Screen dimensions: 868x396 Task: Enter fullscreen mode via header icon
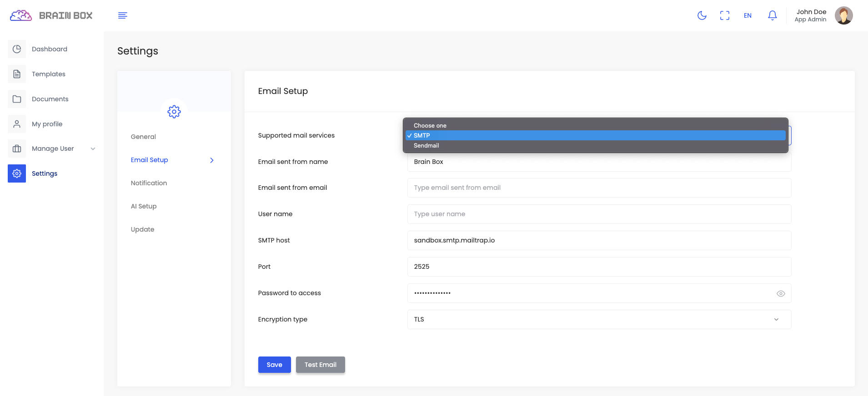(x=724, y=15)
